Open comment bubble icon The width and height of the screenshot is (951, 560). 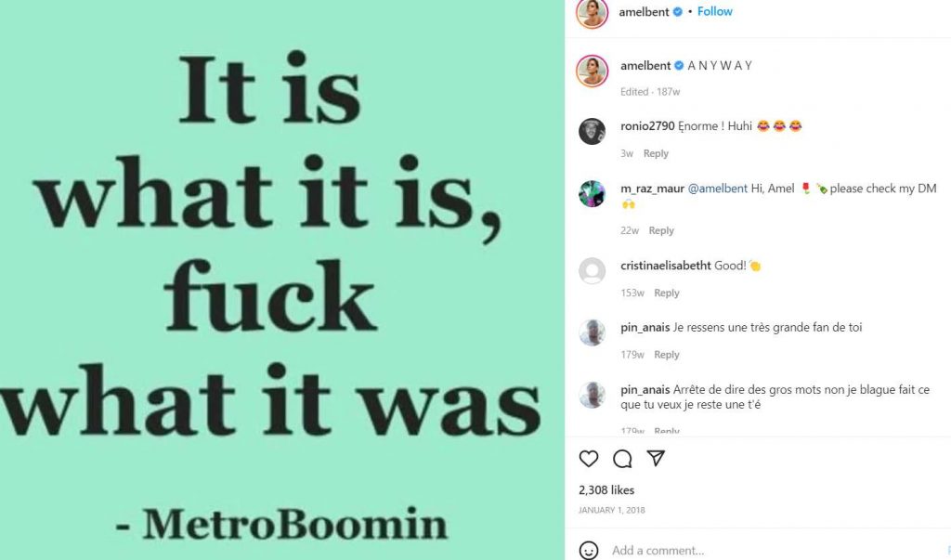622,459
